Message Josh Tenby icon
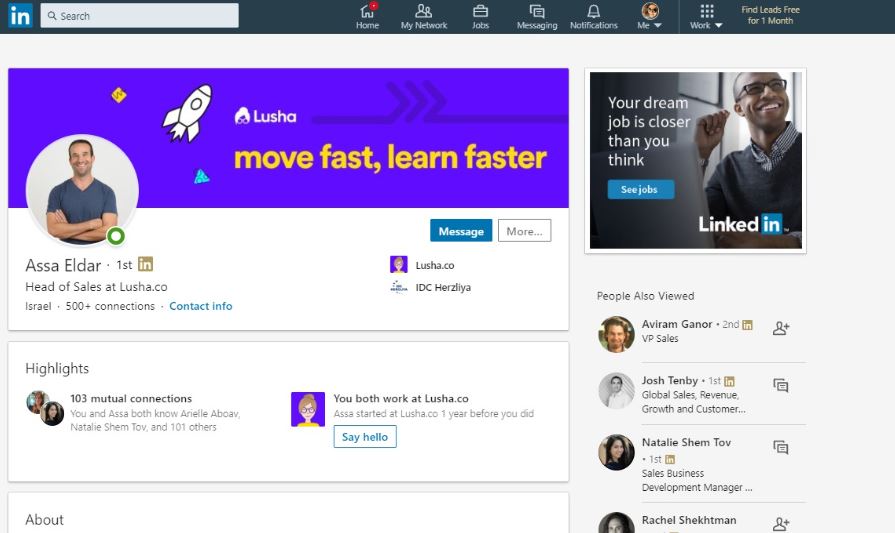895x533 pixels. pos(781,385)
